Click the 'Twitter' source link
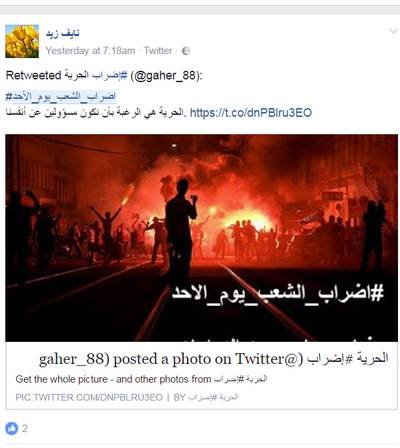Image resolution: width=400 pixels, height=448 pixels. click(158, 51)
